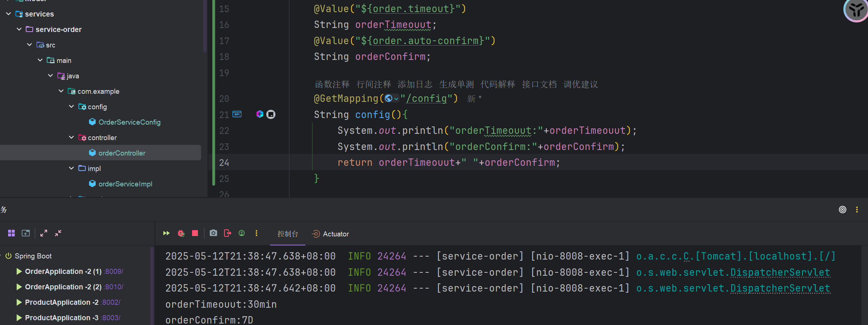Open OrderServiceConfig class in tree

129,122
